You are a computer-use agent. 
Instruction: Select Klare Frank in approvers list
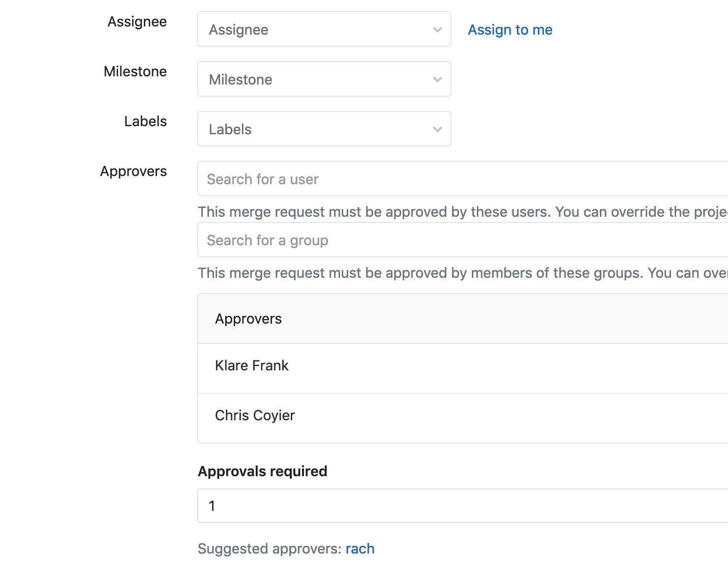coord(252,365)
